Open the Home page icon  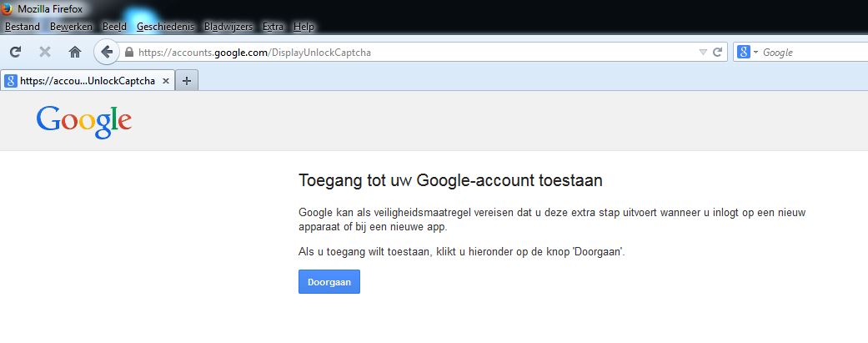[x=75, y=52]
